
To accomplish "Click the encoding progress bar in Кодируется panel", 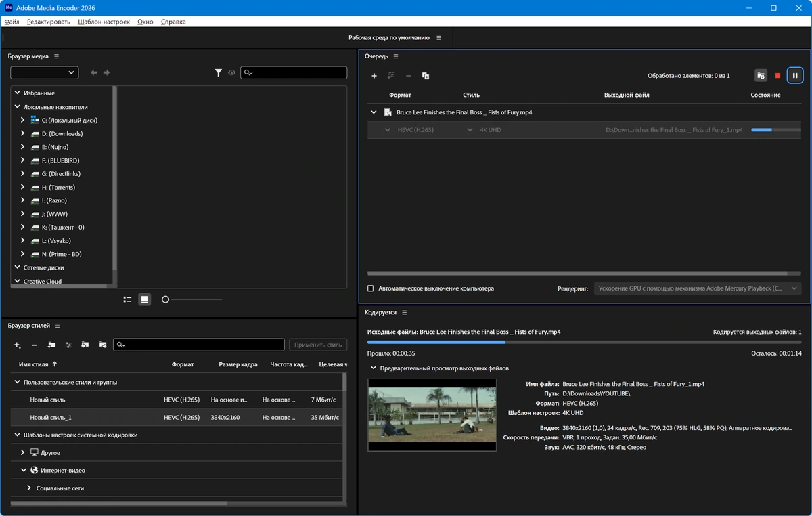I will tap(584, 343).
